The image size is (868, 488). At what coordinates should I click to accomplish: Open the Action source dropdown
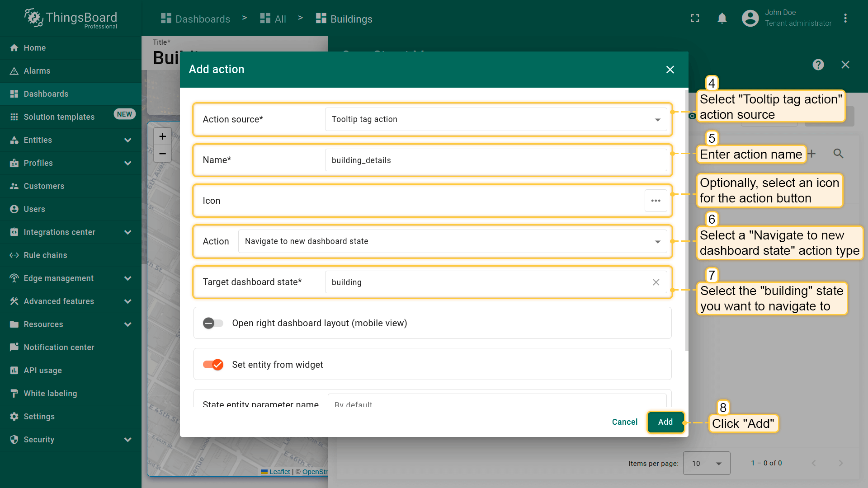(495, 119)
